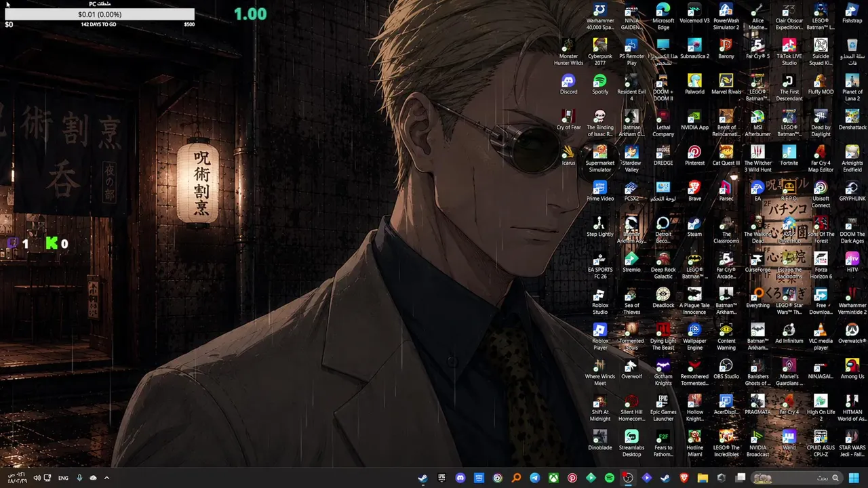The width and height of the screenshot is (868, 488).
Task: Open the Microsoft Edge desktop shortcut
Action: [663, 16]
